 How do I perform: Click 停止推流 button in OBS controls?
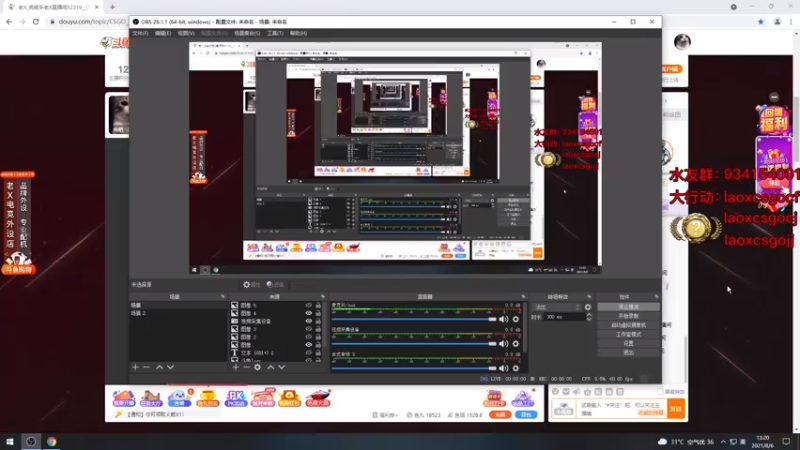(628, 307)
